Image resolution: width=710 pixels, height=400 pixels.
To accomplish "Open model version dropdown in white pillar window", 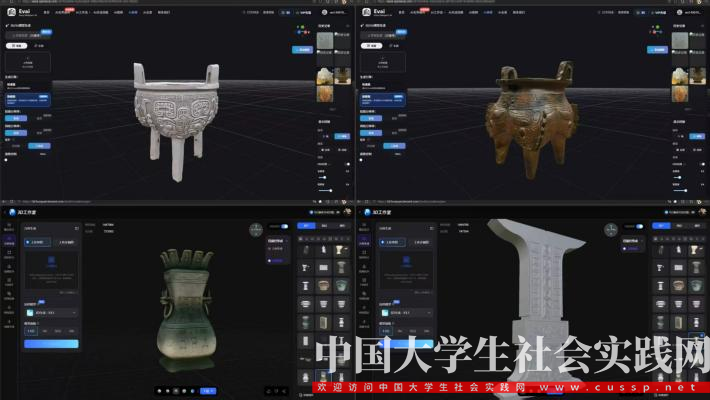I will [406, 313].
